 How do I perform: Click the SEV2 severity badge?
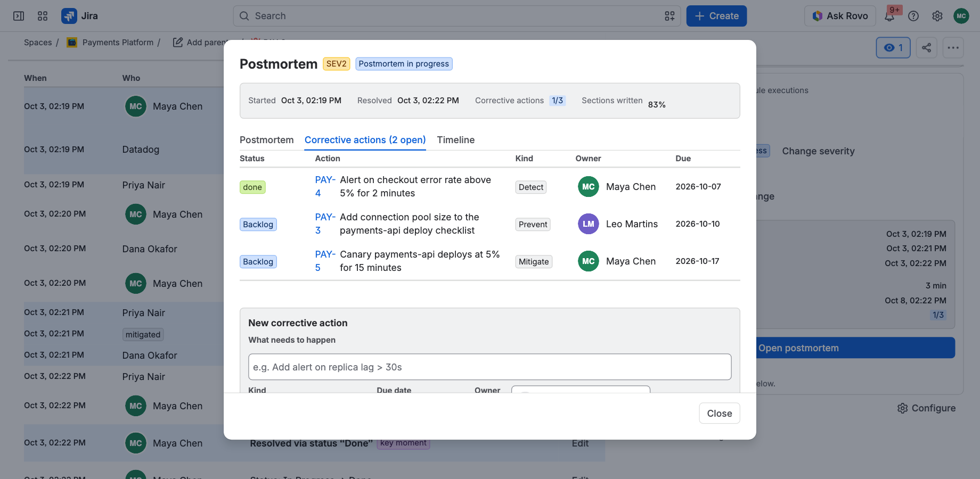pos(337,64)
